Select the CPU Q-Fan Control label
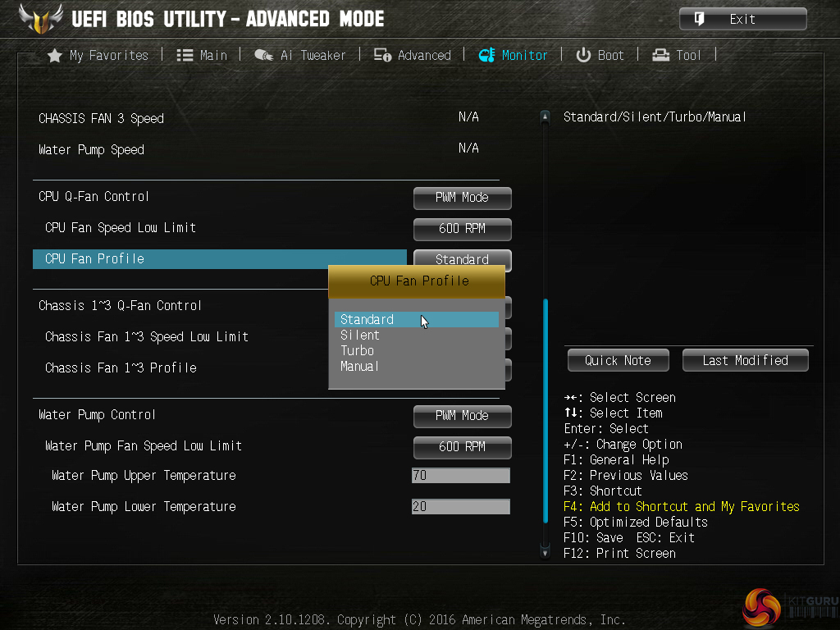 (x=94, y=197)
